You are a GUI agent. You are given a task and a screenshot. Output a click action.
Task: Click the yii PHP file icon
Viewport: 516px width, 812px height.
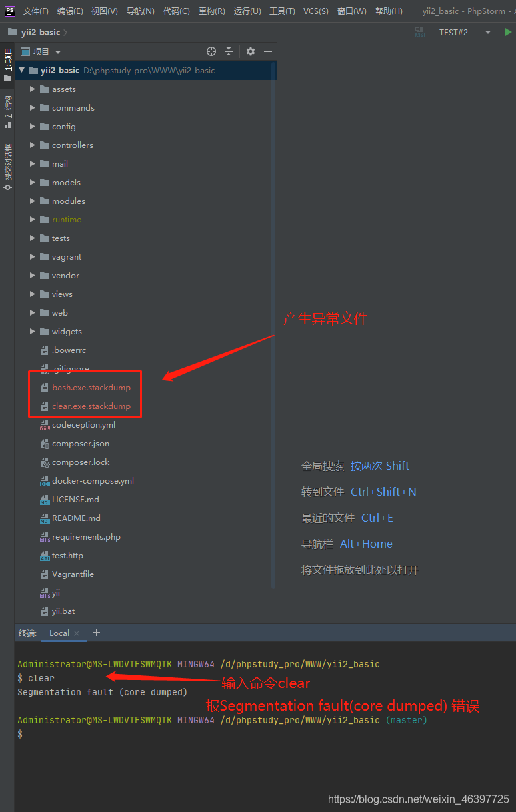click(x=45, y=593)
